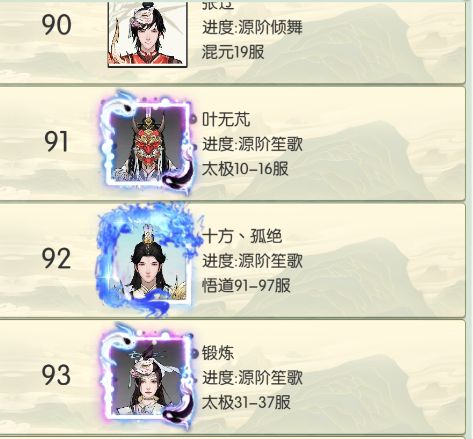Viewport: 473px width, 439px height.
Task: Click the player name 锻炼
Action: 218,353
